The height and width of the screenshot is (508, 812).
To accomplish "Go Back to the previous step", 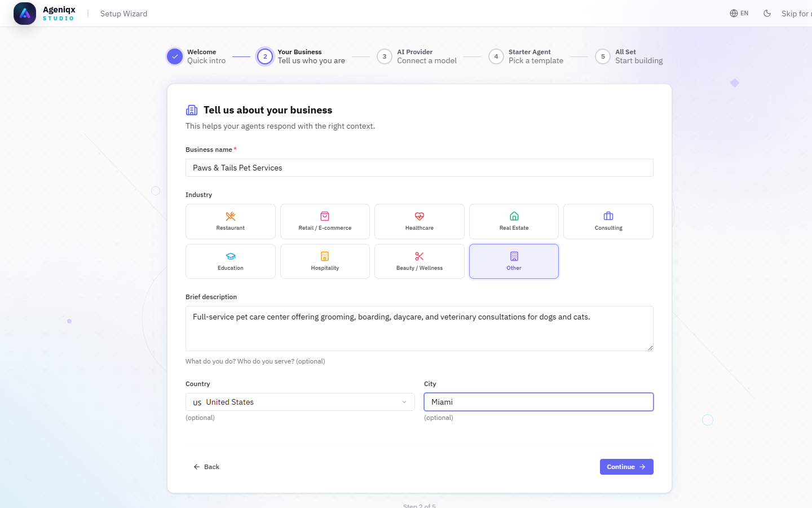I will 206,467.
